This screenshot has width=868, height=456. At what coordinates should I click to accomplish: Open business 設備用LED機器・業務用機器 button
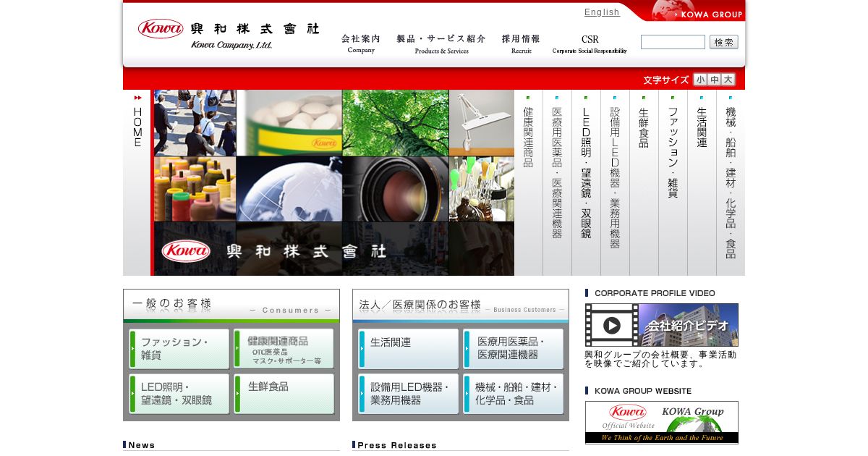coord(409,394)
